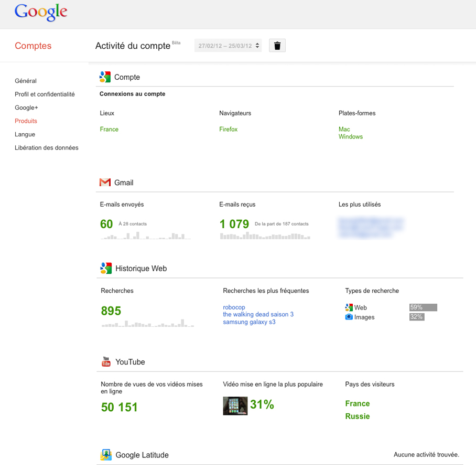
Task: Click the Gmail envelope icon
Action: point(105,183)
